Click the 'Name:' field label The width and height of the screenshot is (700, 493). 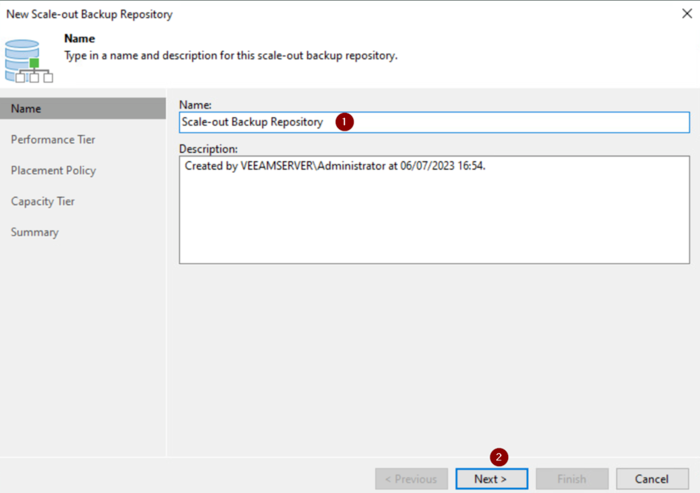195,105
